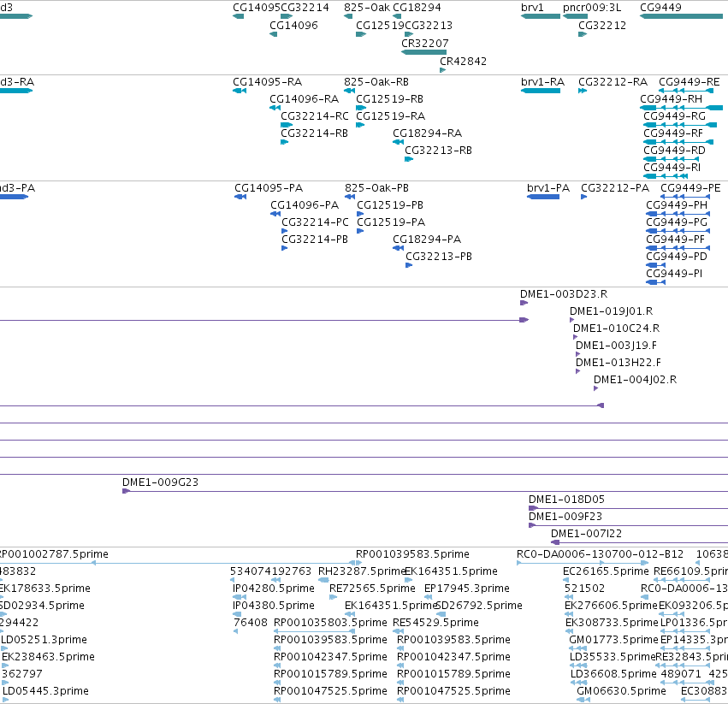Select the CG9449-RH transcript label
The height and width of the screenshot is (704, 728).
pos(671,99)
